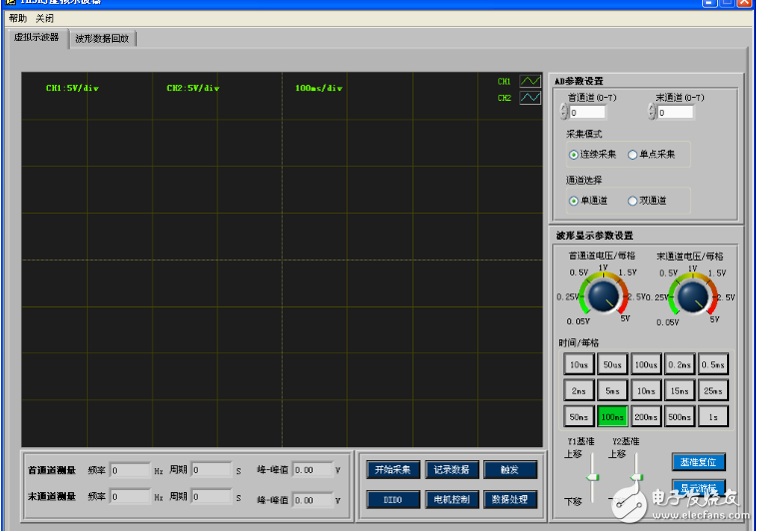The height and width of the screenshot is (532, 759).
Task: Click the 末通道 (0-7) stepper arrows
Action: point(652,113)
